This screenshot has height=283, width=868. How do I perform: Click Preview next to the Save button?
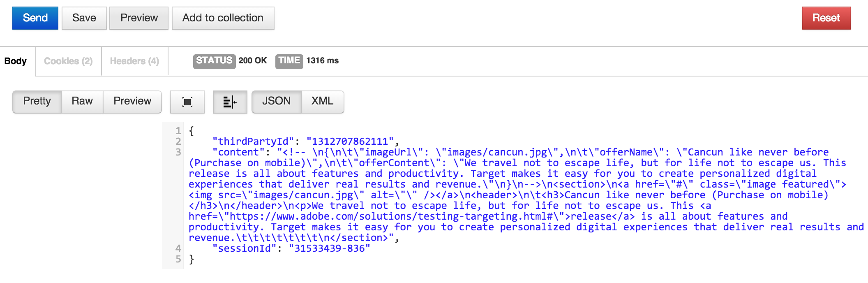(x=139, y=18)
